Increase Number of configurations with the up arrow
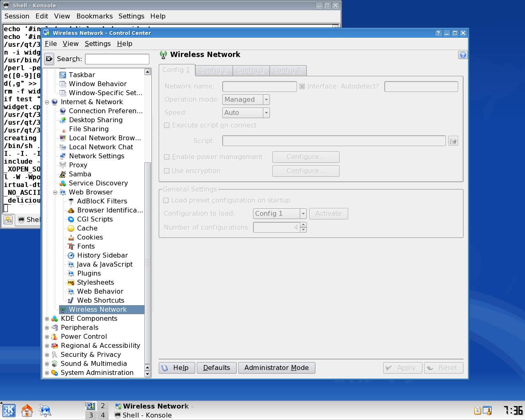Viewport: 525px width, 420px height. point(303,225)
